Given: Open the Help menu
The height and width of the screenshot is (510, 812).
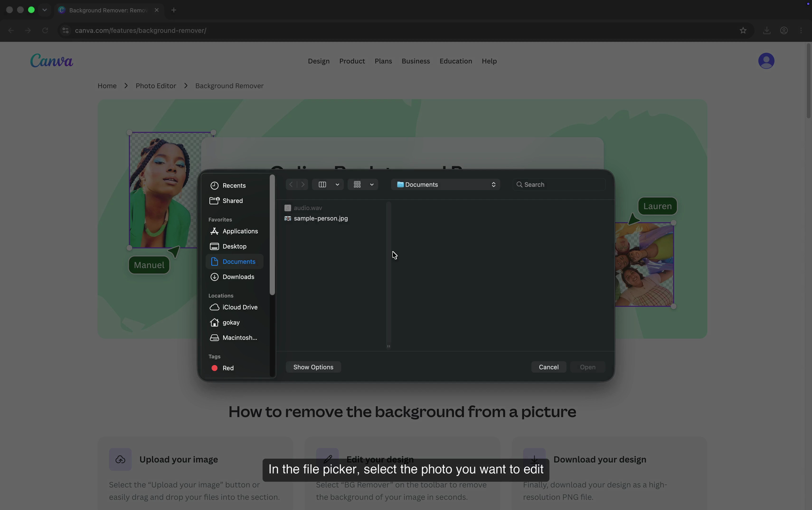Looking at the screenshot, I should 489,61.
